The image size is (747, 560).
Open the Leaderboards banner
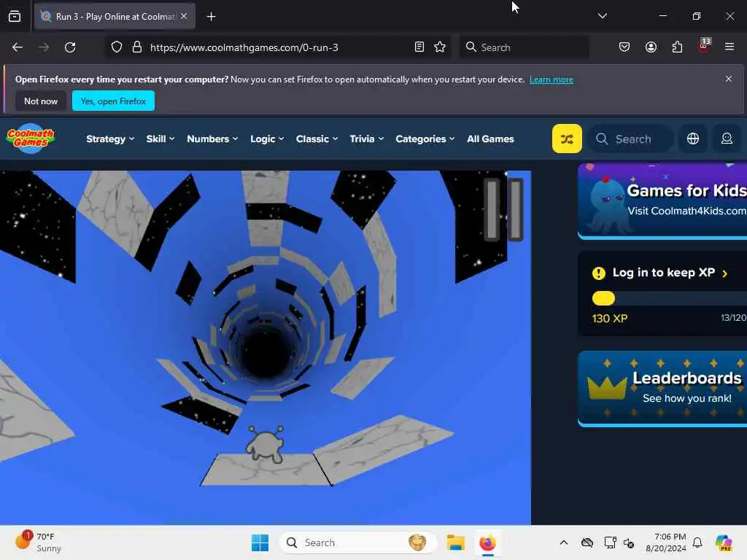662,389
